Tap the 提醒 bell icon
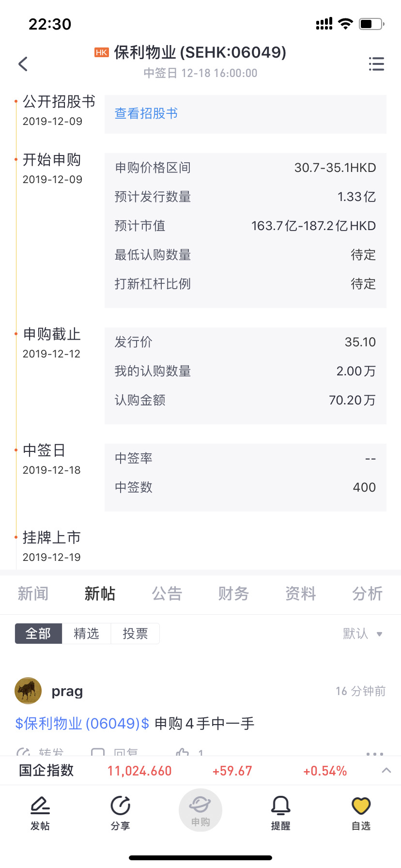Viewport: 401px width, 868px height. coord(280,806)
